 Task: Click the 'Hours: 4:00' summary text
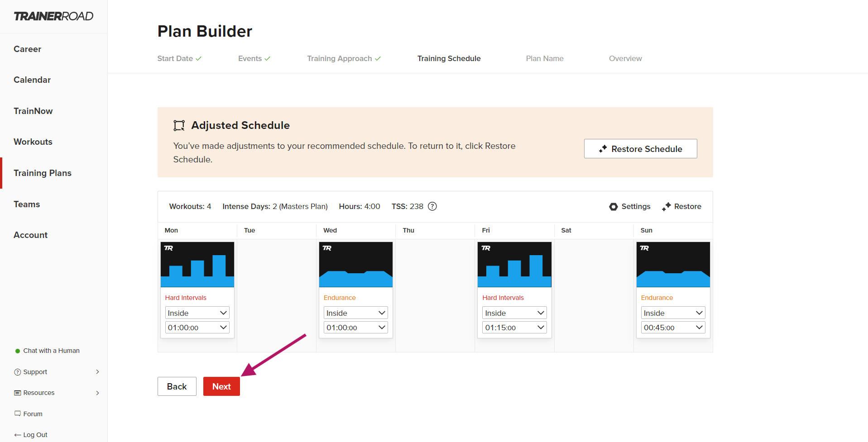point(360,207)
